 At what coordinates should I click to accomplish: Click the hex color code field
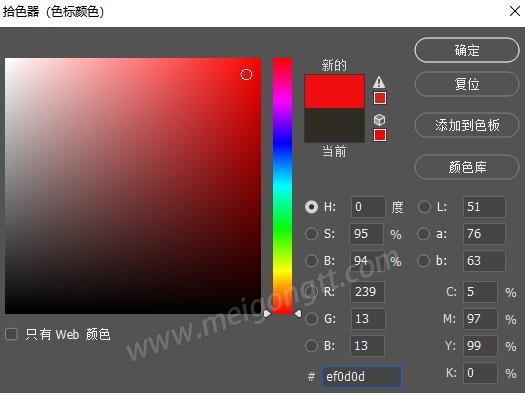(x=362, y=377)
